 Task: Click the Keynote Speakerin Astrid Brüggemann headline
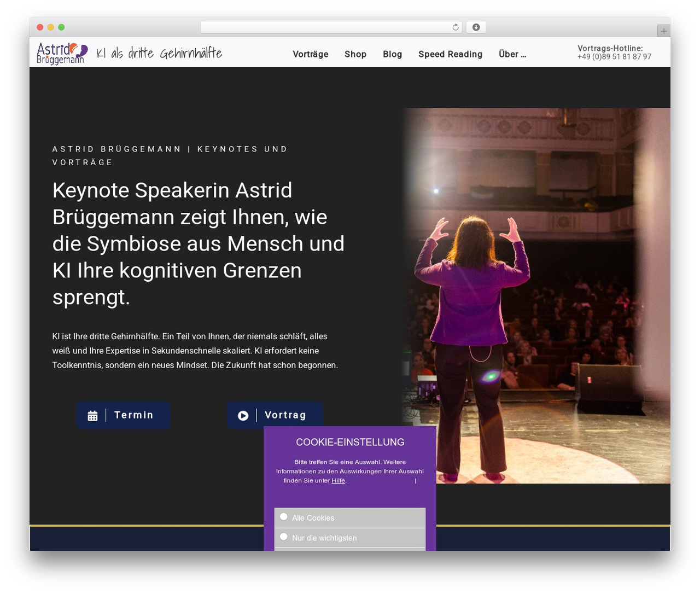pos(199,244)
